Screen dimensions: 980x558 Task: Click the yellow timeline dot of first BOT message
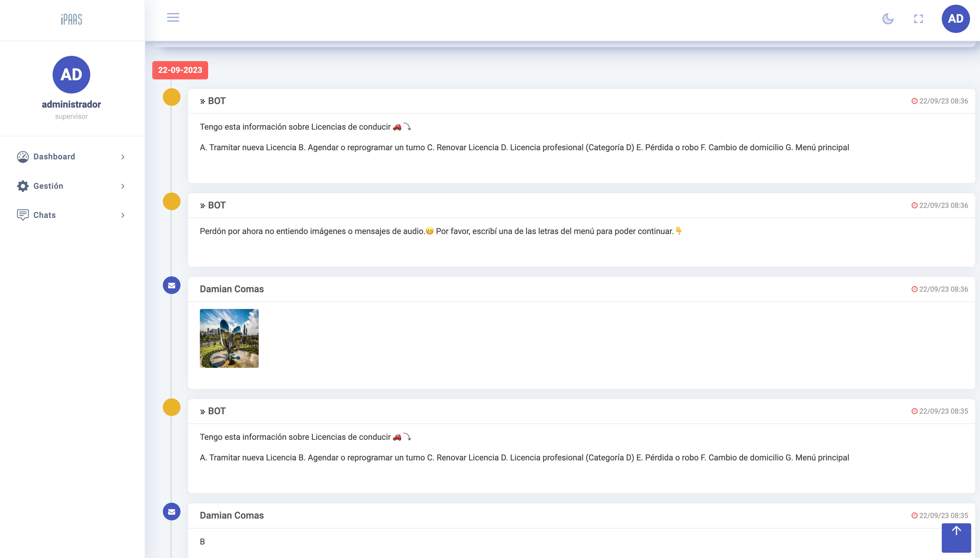[x=172, y=97]
